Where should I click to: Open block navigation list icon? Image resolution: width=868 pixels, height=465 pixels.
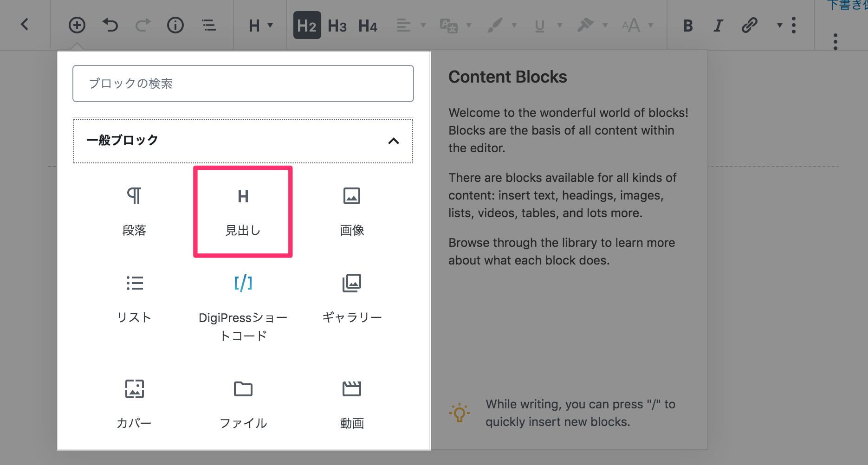(209, 25)
